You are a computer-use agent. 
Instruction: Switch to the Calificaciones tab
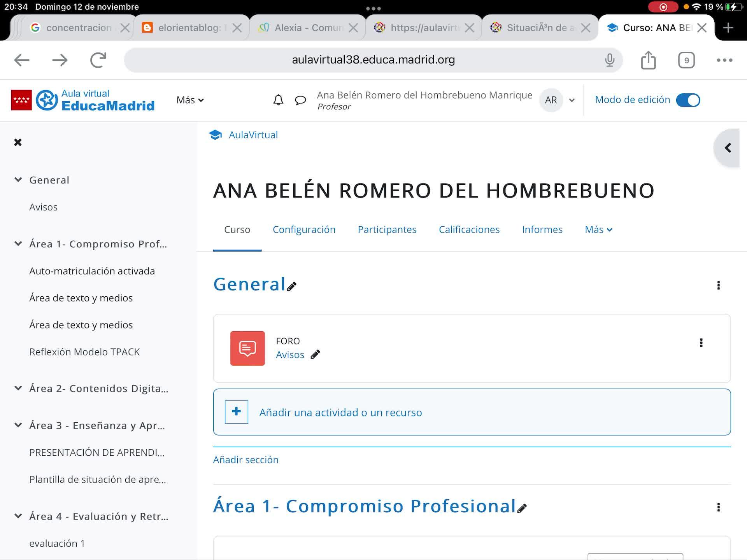pos(469,229)
